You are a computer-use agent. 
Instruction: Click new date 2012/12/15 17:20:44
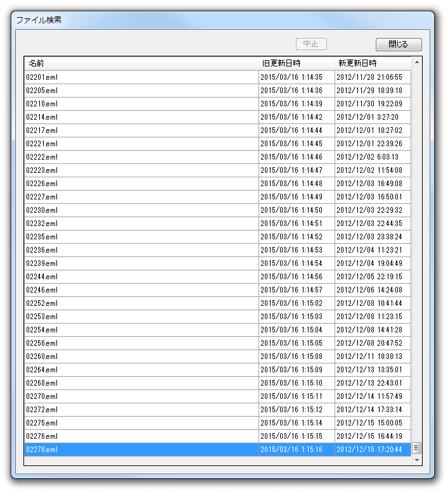(369, 450)
